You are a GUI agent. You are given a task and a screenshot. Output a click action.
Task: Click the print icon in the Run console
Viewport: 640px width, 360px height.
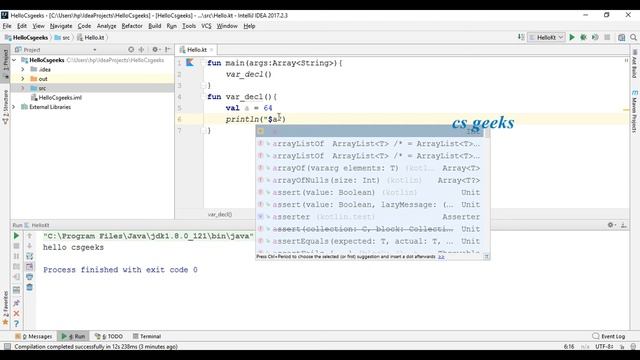coord(29,277)
